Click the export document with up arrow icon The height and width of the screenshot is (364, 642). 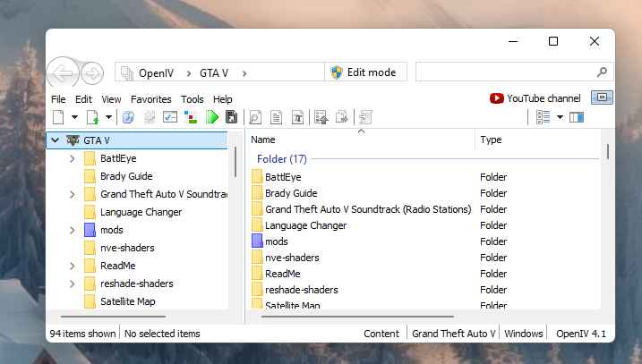coord(321,117)
